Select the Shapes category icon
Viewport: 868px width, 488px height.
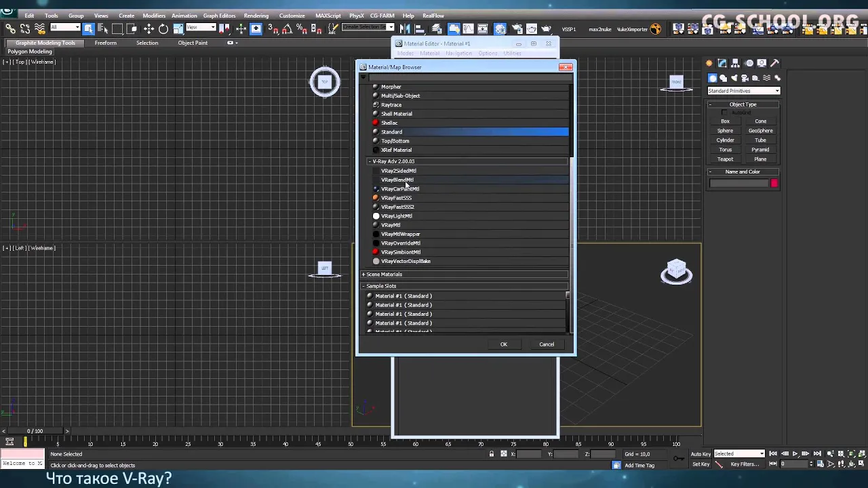(723, 78)
